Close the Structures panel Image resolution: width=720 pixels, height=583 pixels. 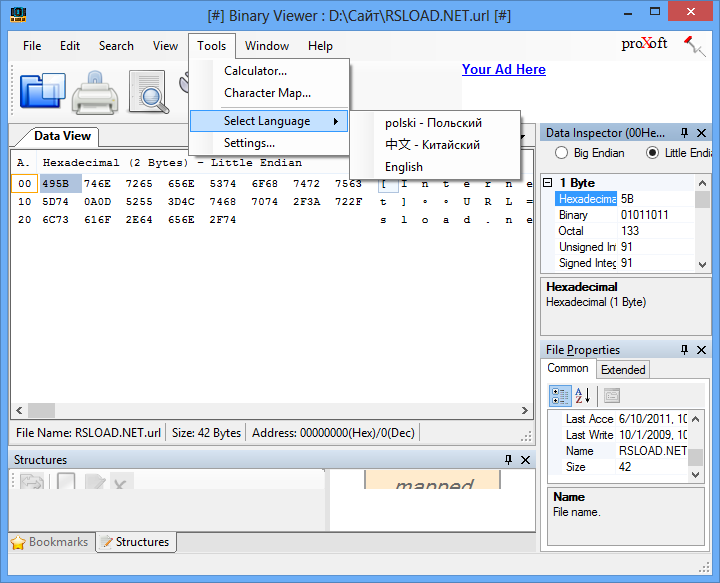525,460
